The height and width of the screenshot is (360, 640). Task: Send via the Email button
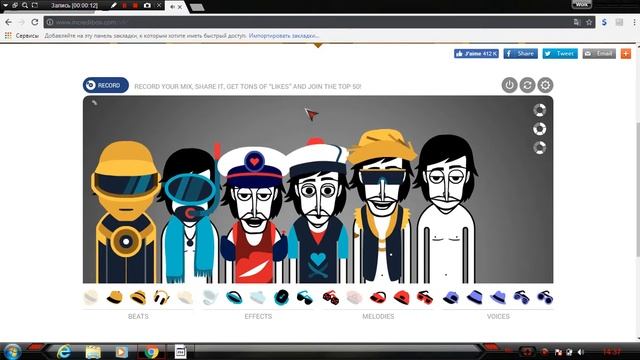(599, 53)
